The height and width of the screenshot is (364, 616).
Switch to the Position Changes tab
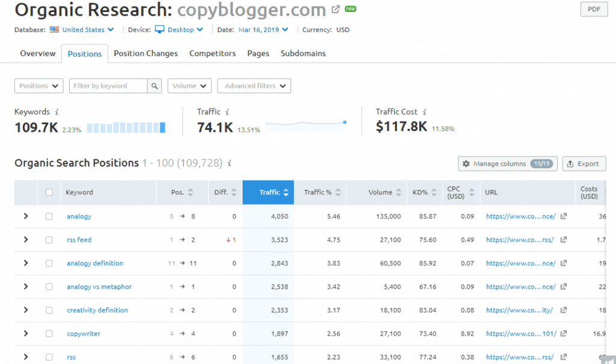pyautogui.click(x=146, y=53)
